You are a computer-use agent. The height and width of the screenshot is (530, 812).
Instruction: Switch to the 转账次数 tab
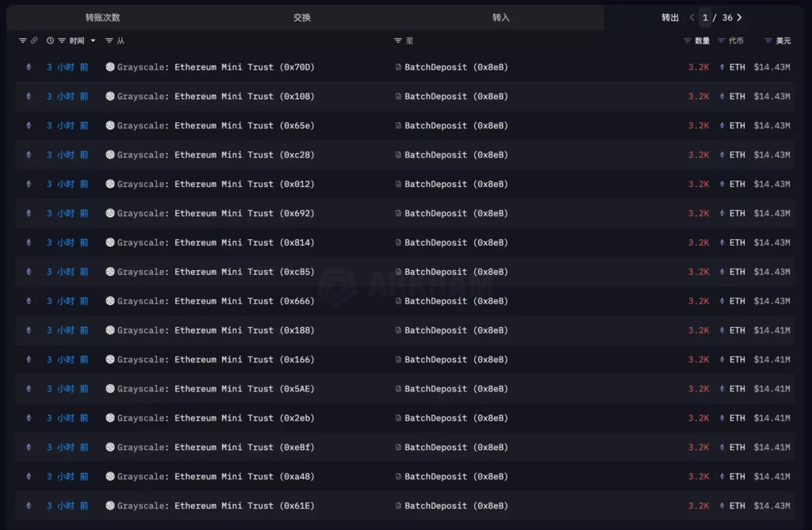[x=103, y=17]
